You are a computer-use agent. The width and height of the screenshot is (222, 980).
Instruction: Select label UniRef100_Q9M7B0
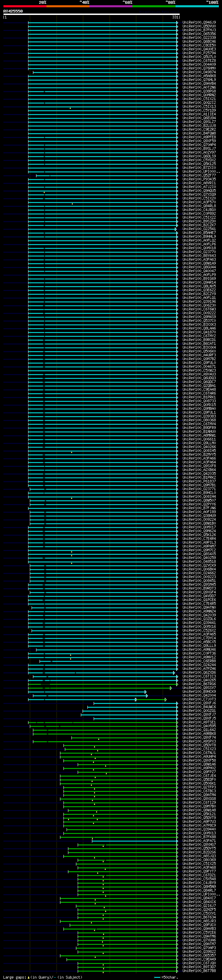(199, 806)
